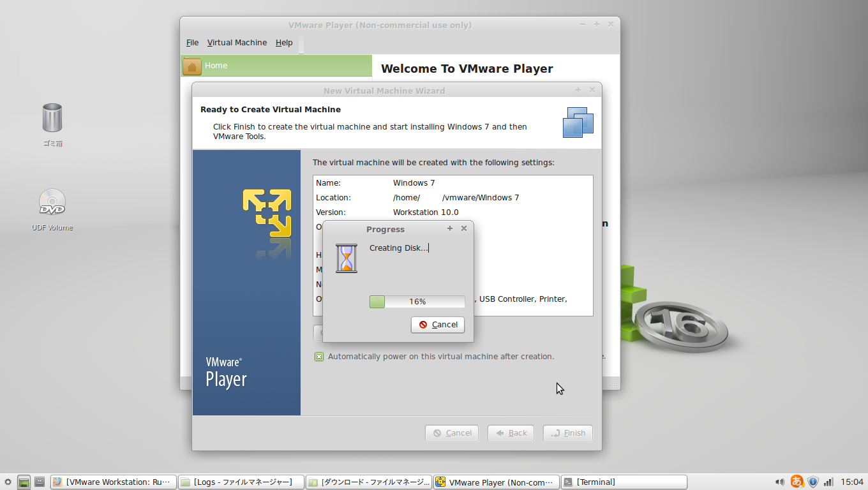The image size is (868, 490).
Task: Select the Home entry in VMware Player sidebar
Action: tap(276, 66)
